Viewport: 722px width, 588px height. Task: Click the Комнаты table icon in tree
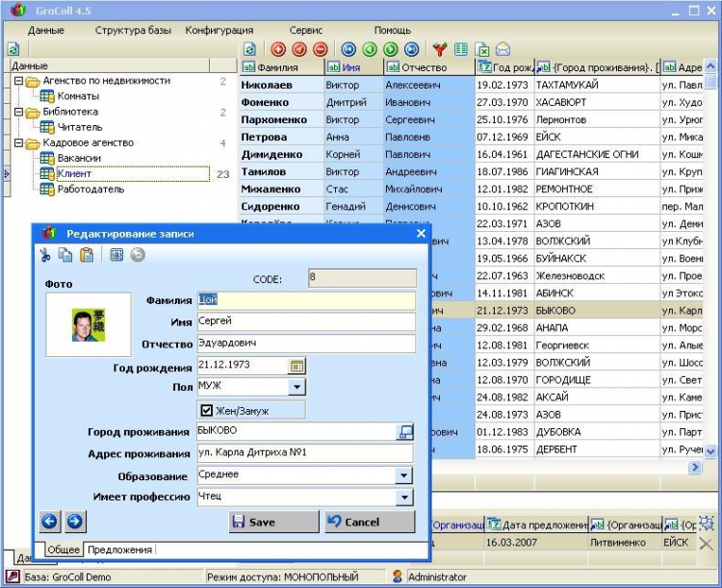[46, 96]
